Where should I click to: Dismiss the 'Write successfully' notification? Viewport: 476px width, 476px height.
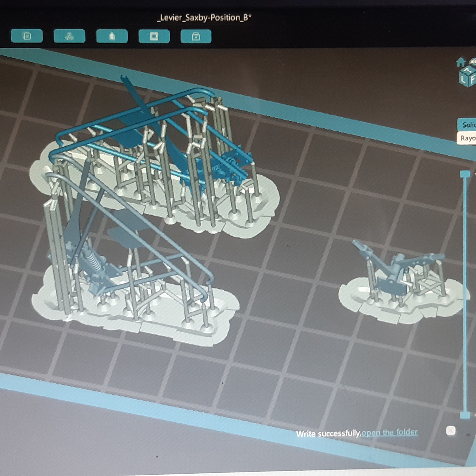pyautogui.click(x=451, y=431)
